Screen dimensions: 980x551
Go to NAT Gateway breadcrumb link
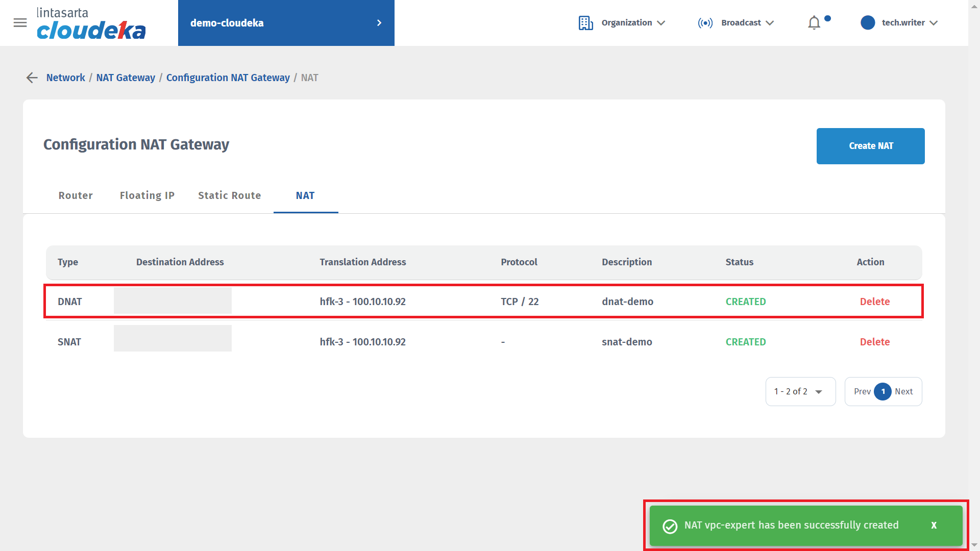(126, 78)
